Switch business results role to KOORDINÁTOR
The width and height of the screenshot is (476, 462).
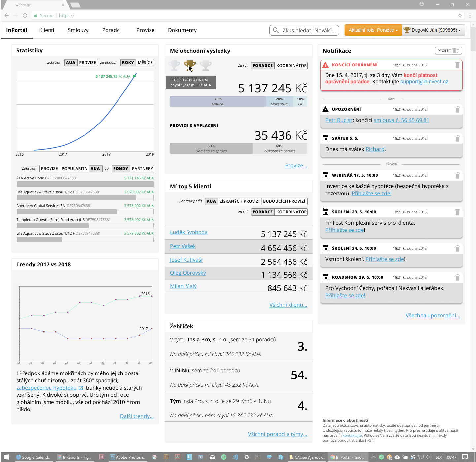point(291,66)
